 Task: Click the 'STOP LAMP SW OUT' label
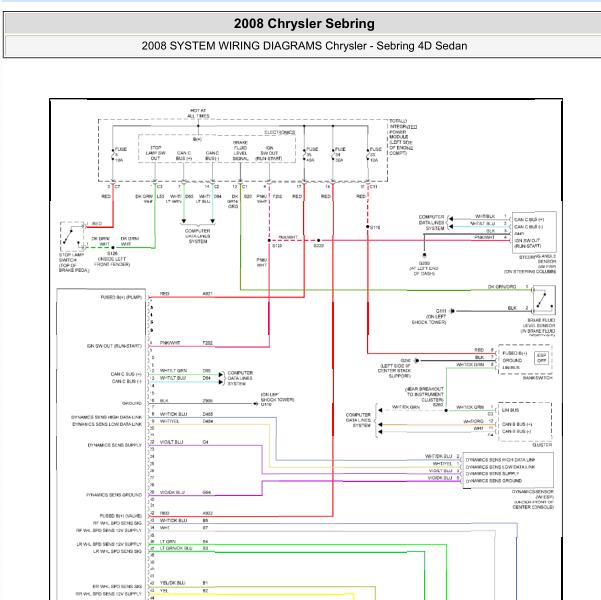click(155, 153)
